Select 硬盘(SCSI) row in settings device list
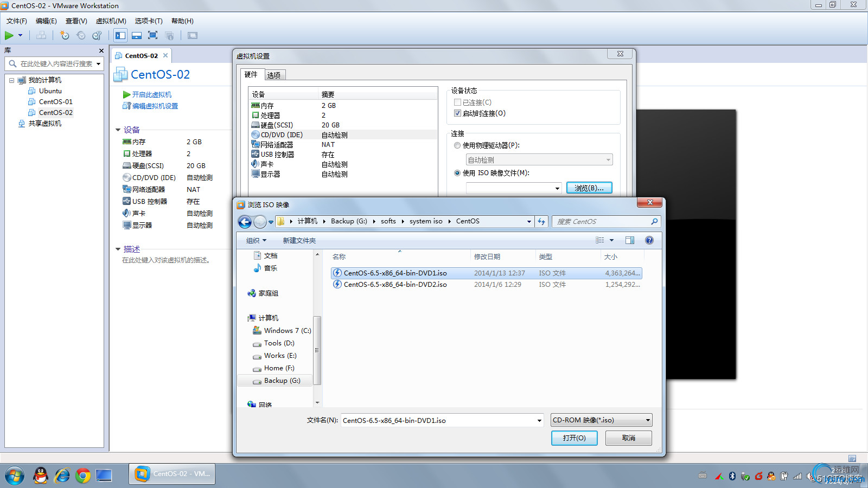868x488 pixels. 343,125
